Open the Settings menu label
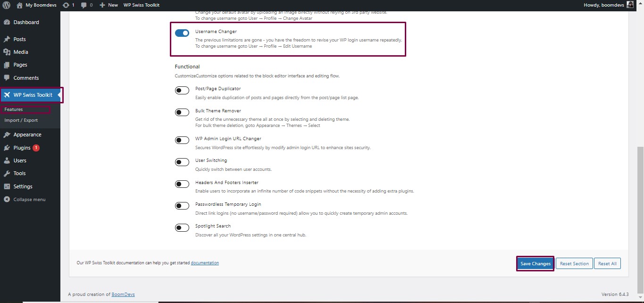Image resolution: width=644 pixels, height=303 pixels. (x=23, y=186)
